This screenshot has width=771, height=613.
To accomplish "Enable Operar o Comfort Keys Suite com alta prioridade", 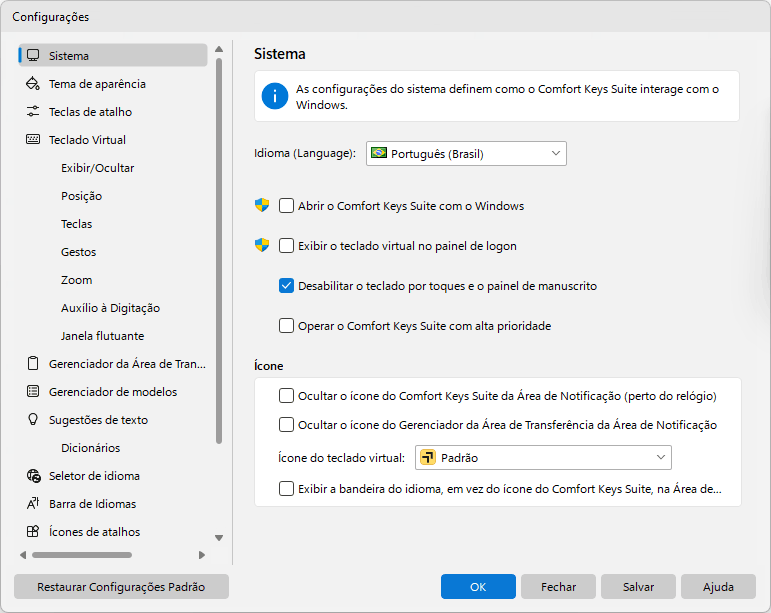I will coord(286,325).
